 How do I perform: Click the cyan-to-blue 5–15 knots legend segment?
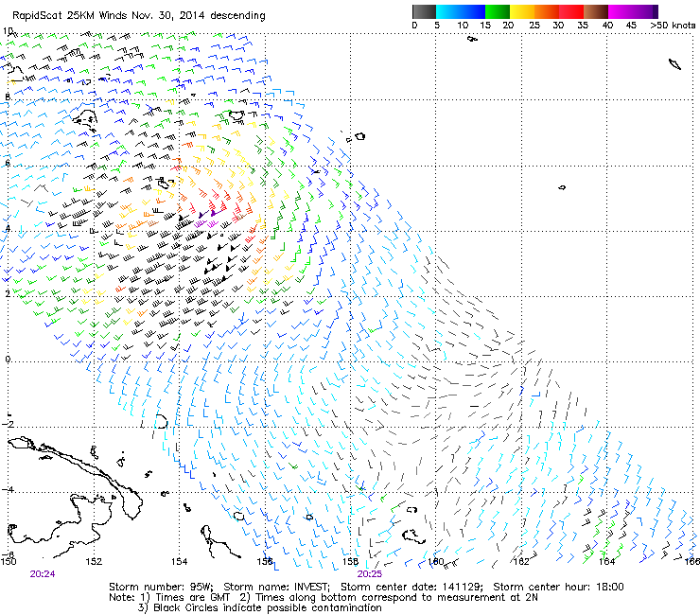coord(461,11)
